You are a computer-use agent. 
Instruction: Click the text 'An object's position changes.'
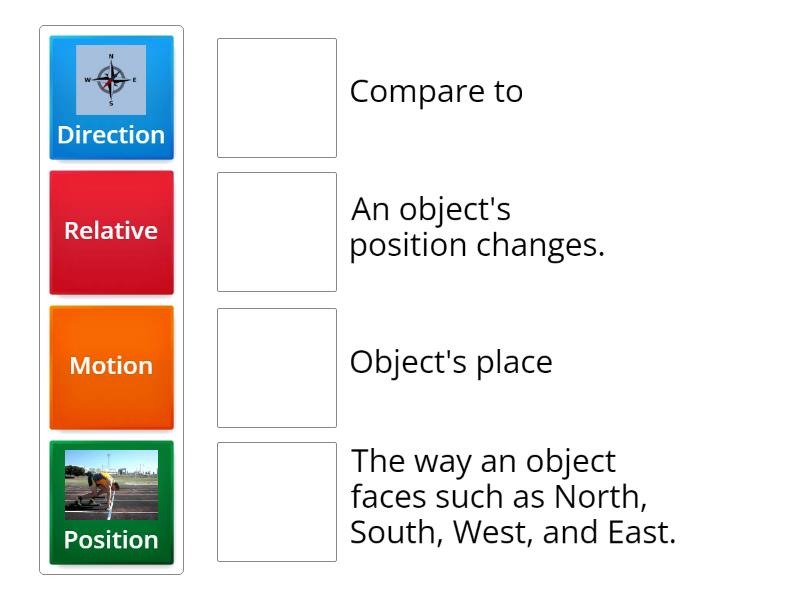pyautogui.click(x=477, y=227)
